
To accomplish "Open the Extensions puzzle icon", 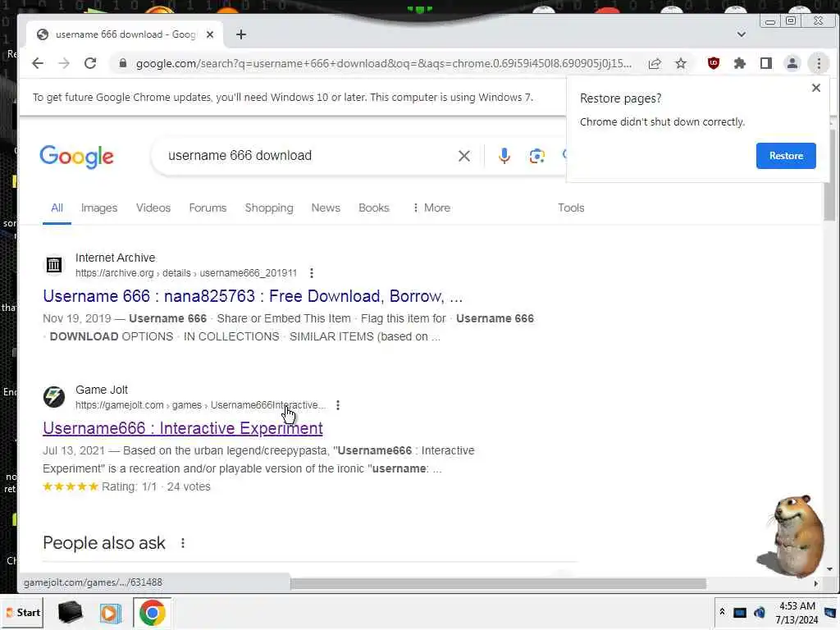I will [740, 64].
